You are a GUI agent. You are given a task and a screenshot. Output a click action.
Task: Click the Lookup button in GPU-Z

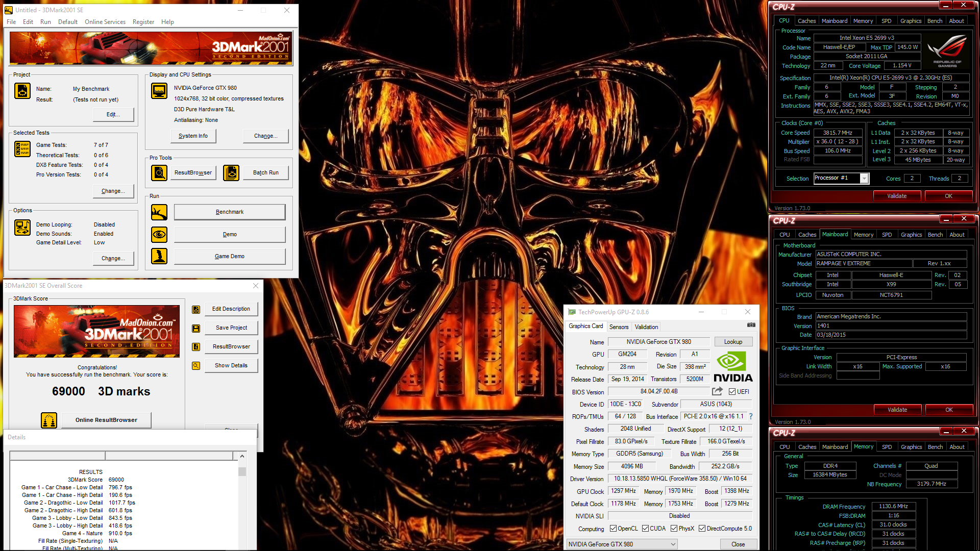733,342
